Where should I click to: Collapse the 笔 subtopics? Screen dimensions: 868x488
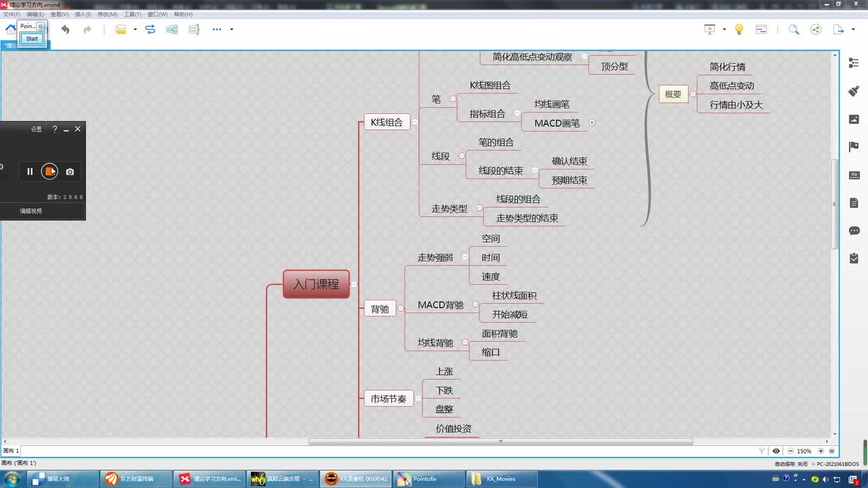click(453, 99)
